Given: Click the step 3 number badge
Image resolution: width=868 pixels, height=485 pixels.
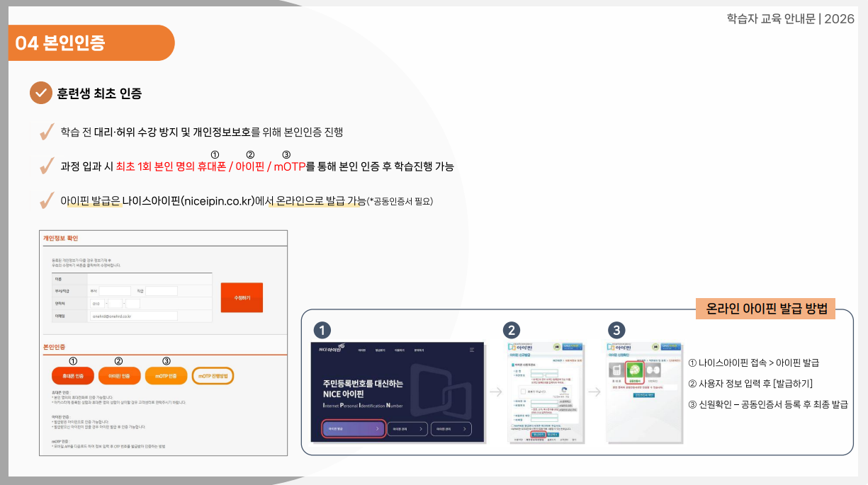Looking at the screenshot, I should [x=616, y=330].
